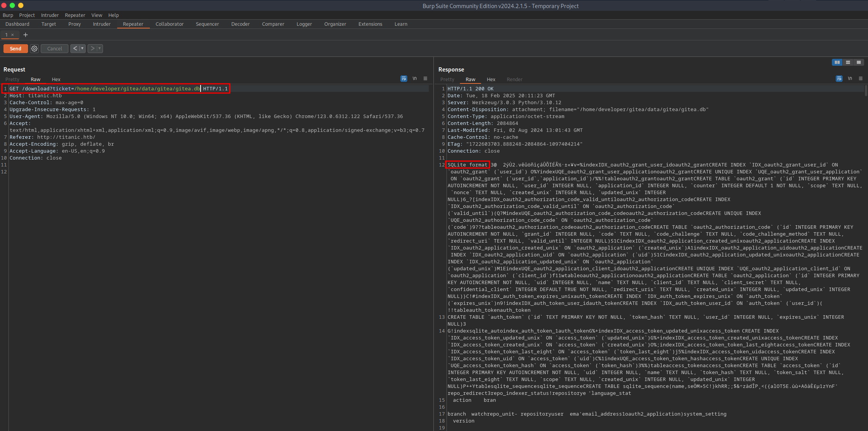Click the Response panel heading

451,70
